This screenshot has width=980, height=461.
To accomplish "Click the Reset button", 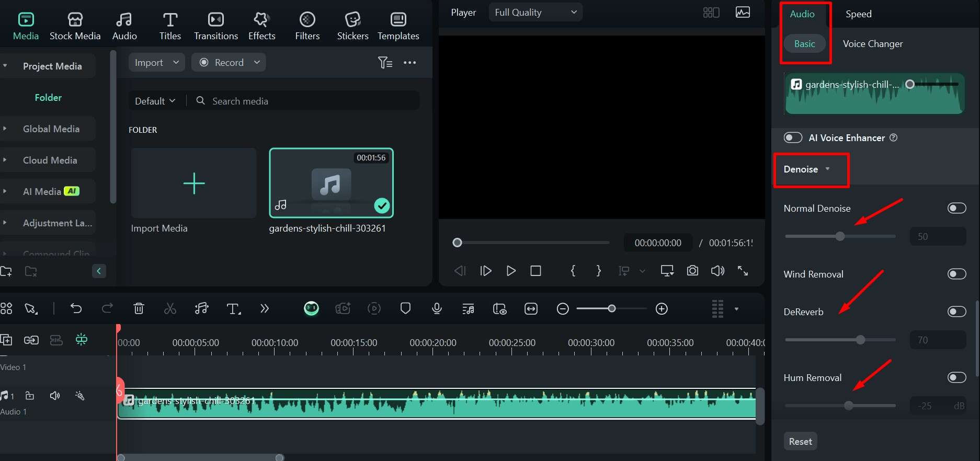I will coord(800,441).
